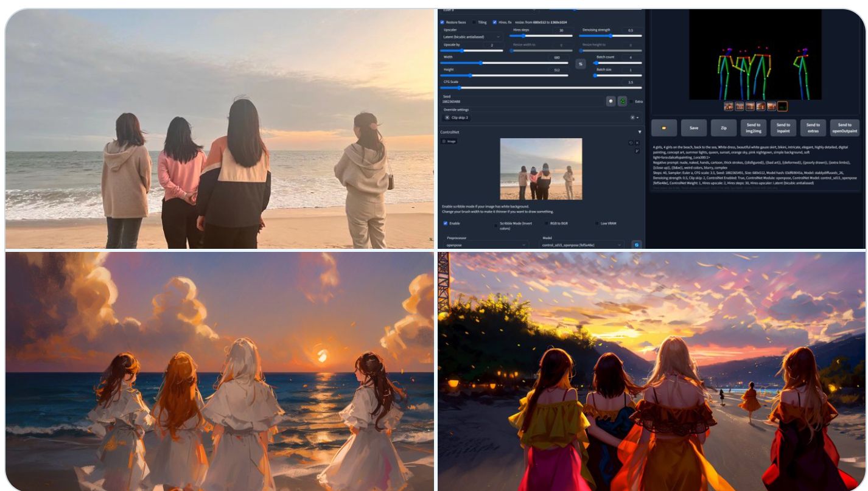Toggle the Restore faces checkbox
This screenshot has width=868, height=491.
tap(443, 22)
